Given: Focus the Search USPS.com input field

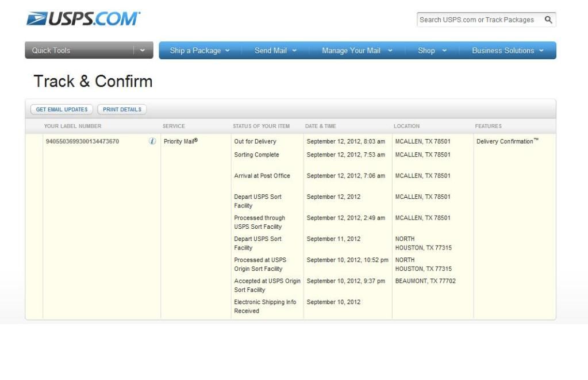Looking at the screenshot, I should pyautogui.click(x=477, y=20).
